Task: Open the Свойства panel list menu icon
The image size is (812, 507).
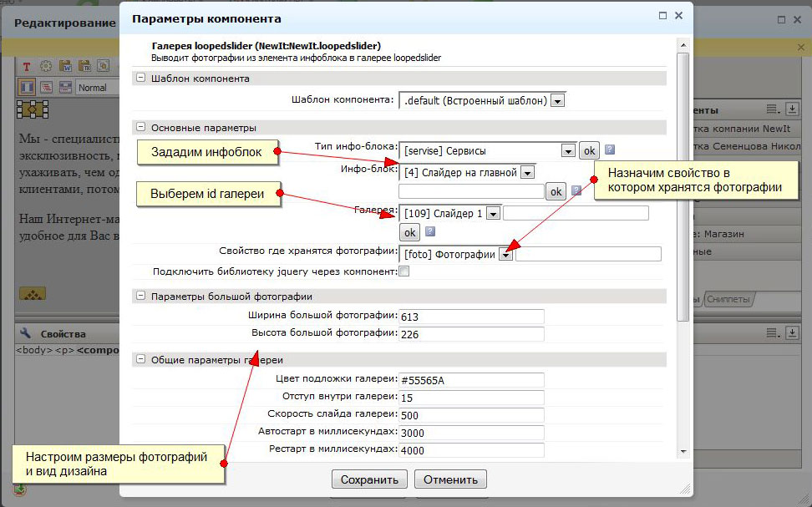Action: 774,333
